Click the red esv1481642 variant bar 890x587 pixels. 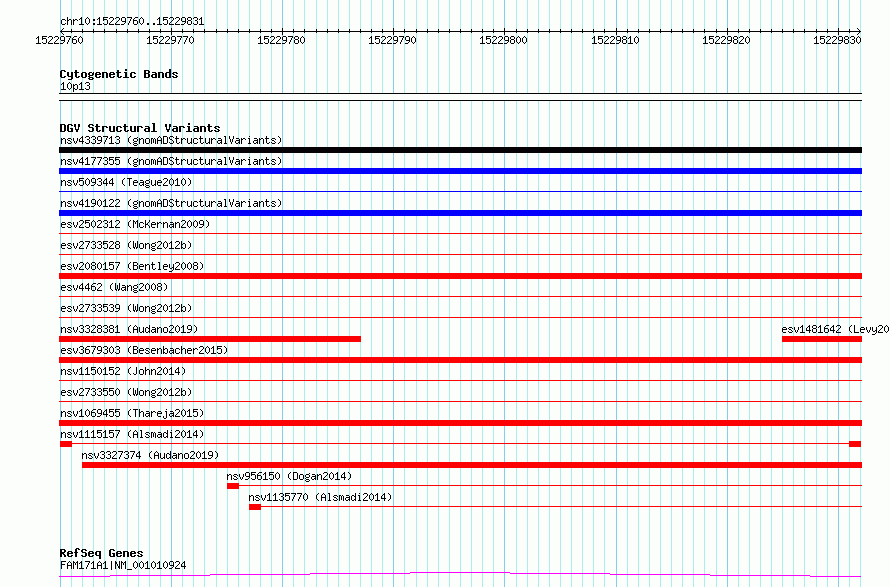click(822, 339)
